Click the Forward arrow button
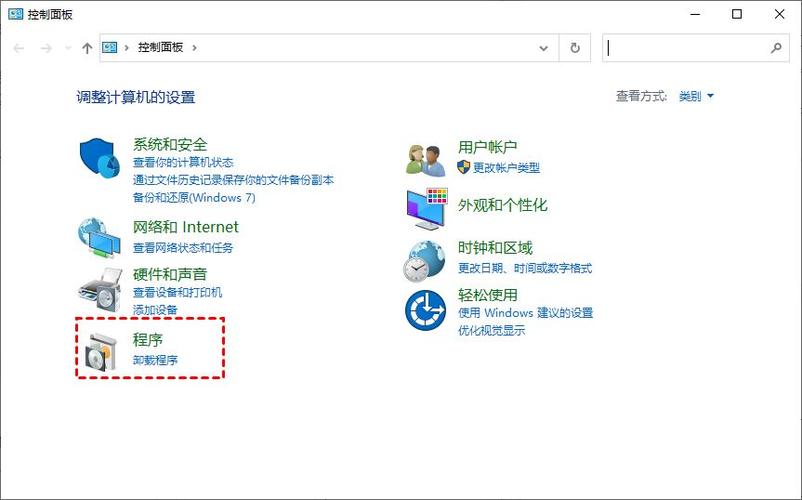Viewport: 802px width, 500px height. pyautogui.click(x=46, y=48)
